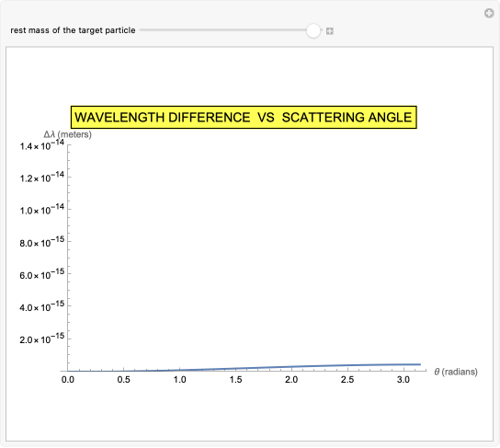The width and height of the screenshot is (500, 448).
Task: Click the left end of the rest mass slider track
Action: (x=142, y=30)
